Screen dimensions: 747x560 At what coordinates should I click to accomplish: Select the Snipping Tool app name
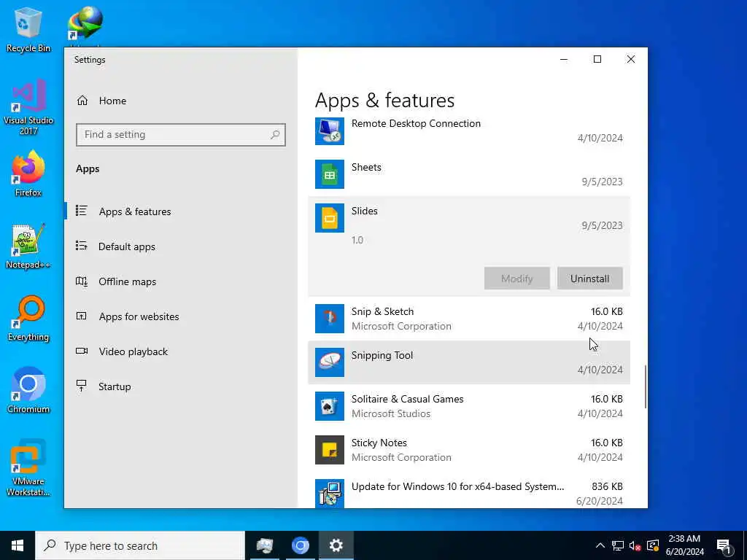382,355
